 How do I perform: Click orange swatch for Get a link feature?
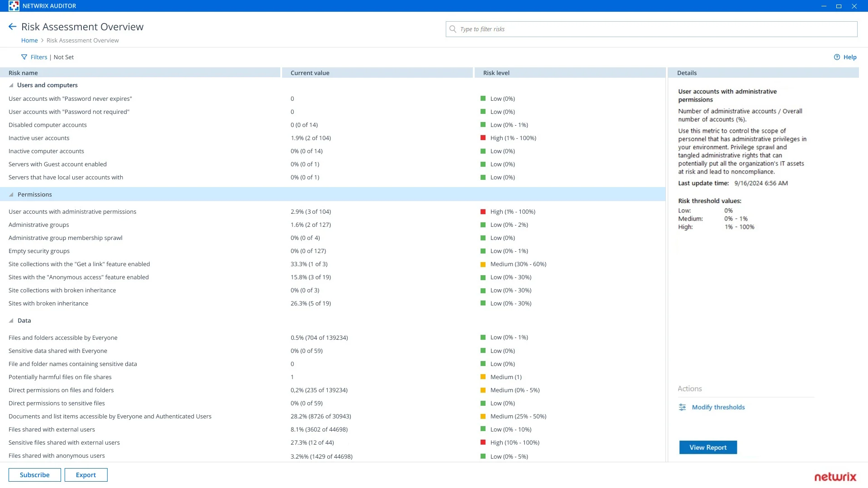(x=483, y=264)
